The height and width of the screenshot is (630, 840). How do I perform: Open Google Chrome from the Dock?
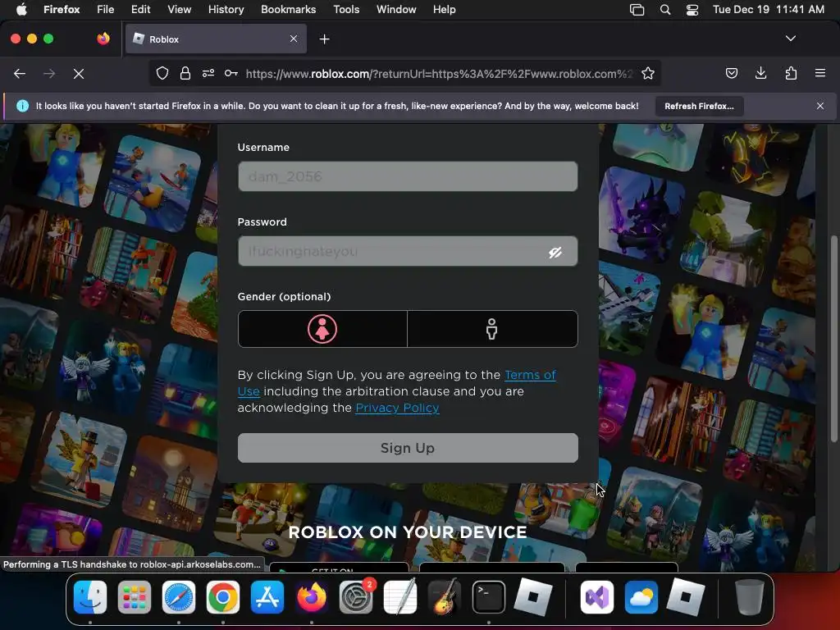pos(223,597)
